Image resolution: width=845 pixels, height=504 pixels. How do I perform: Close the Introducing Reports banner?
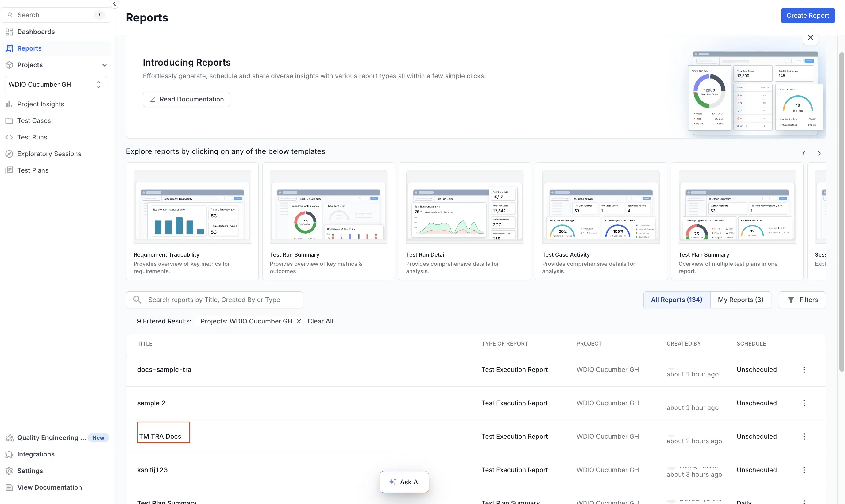tap(810, 38)
